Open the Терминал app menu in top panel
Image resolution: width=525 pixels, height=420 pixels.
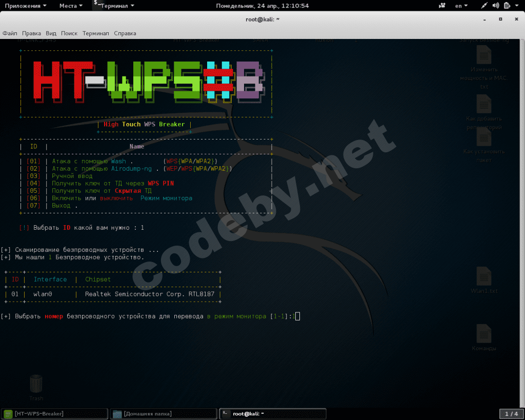click(114, 5)
